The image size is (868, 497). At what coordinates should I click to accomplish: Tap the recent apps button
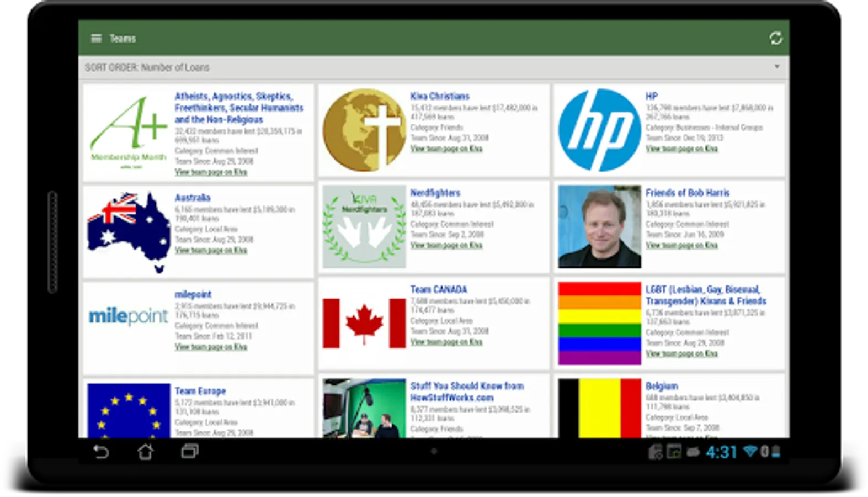pos(189,452)
